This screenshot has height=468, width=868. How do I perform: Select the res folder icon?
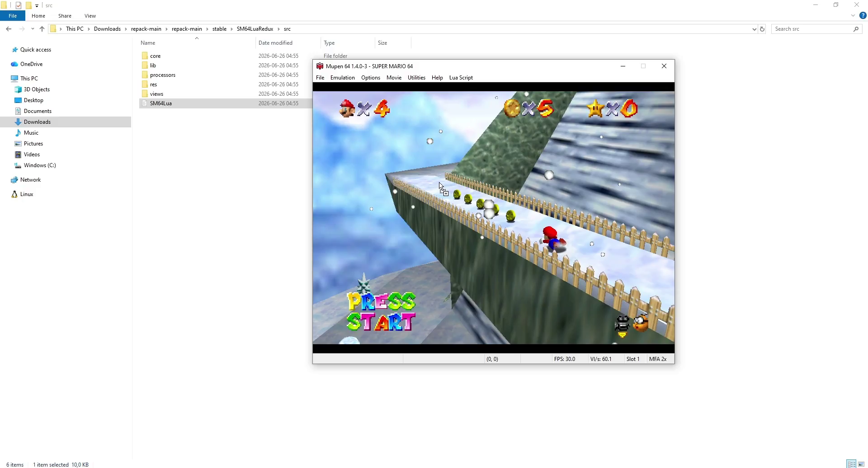point(145,84)
